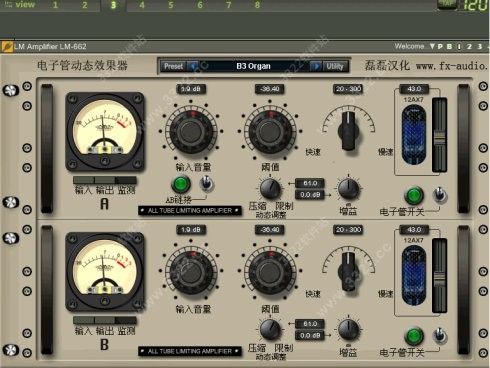Click channel A 61.0 ratio value
This screenshot has width=490, height=368.
coord(310,183)
